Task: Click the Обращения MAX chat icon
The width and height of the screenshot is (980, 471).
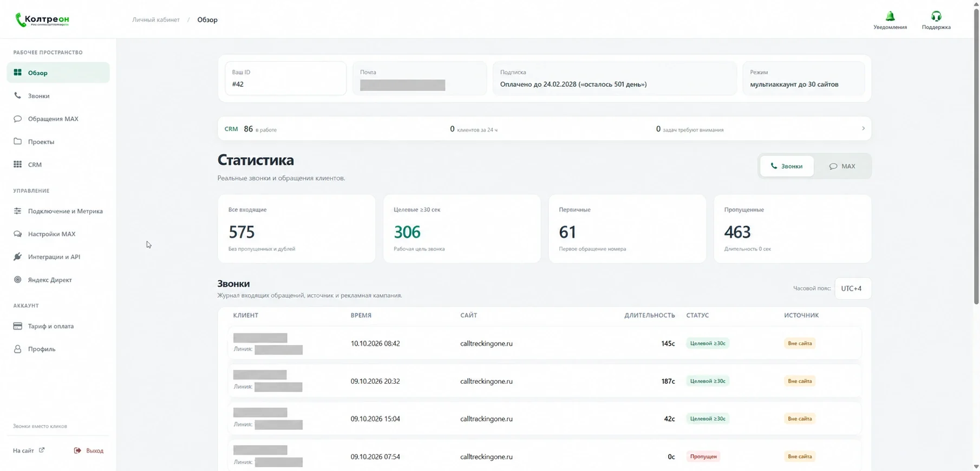Action: coord(18,119)
